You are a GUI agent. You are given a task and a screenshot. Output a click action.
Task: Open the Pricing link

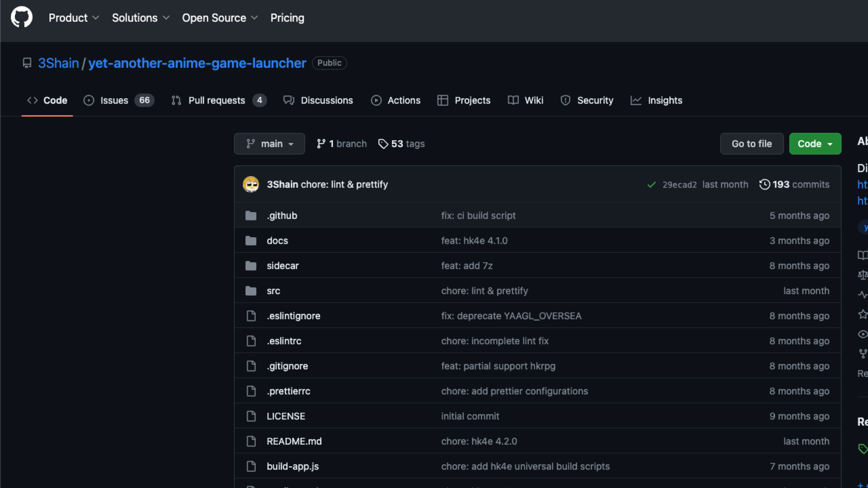(x=287, y=18)
